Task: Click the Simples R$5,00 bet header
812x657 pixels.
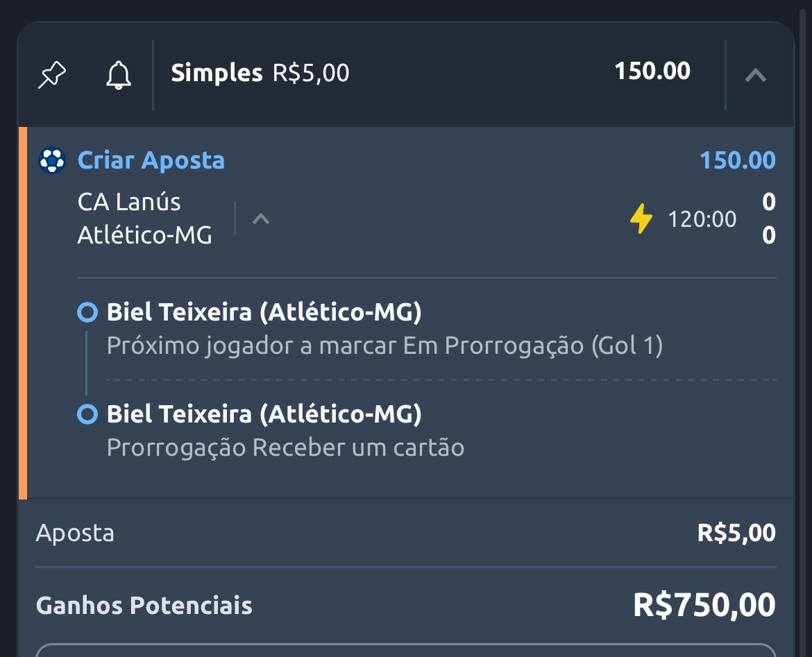Action: point(260,73)
